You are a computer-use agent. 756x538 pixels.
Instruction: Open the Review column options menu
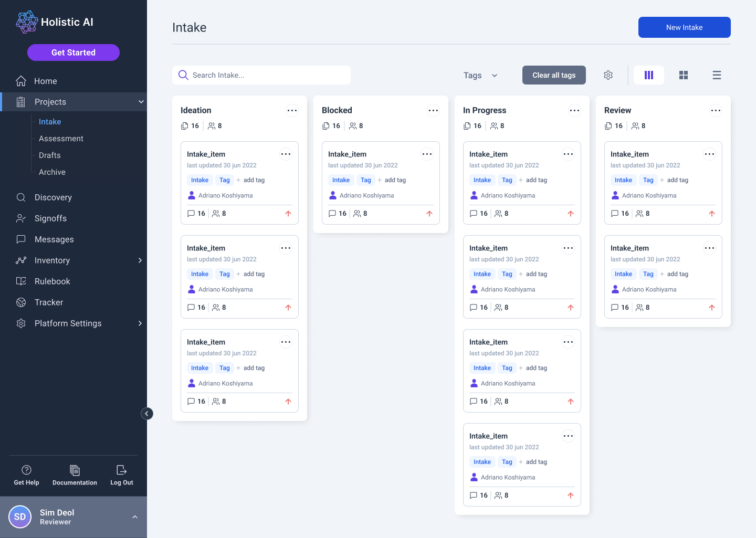point(716,110)
